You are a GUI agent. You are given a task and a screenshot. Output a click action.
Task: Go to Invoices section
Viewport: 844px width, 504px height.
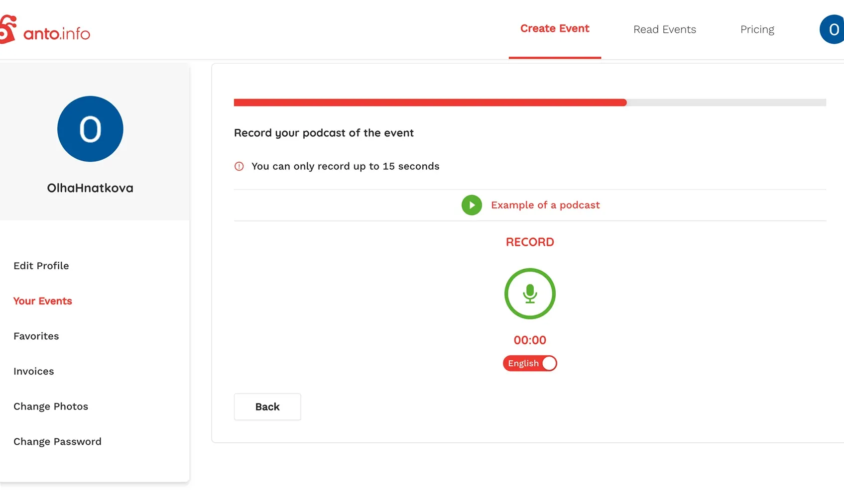click(x=34, y=371)
